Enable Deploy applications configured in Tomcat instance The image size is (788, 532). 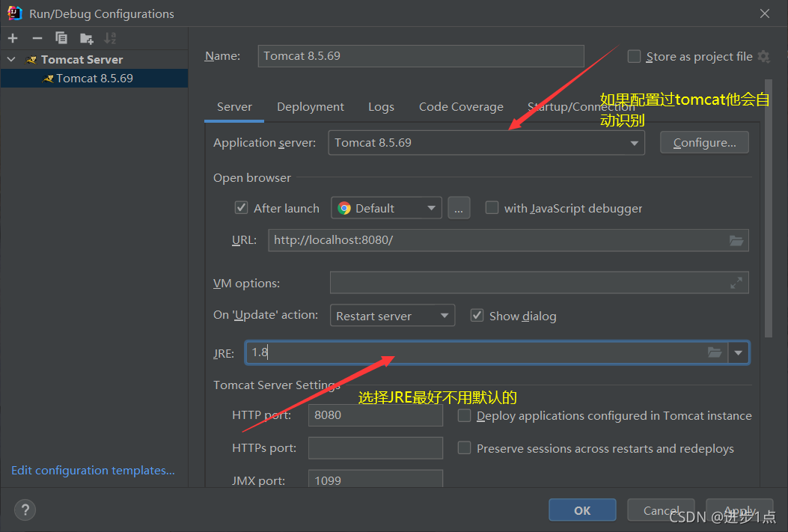465,415
